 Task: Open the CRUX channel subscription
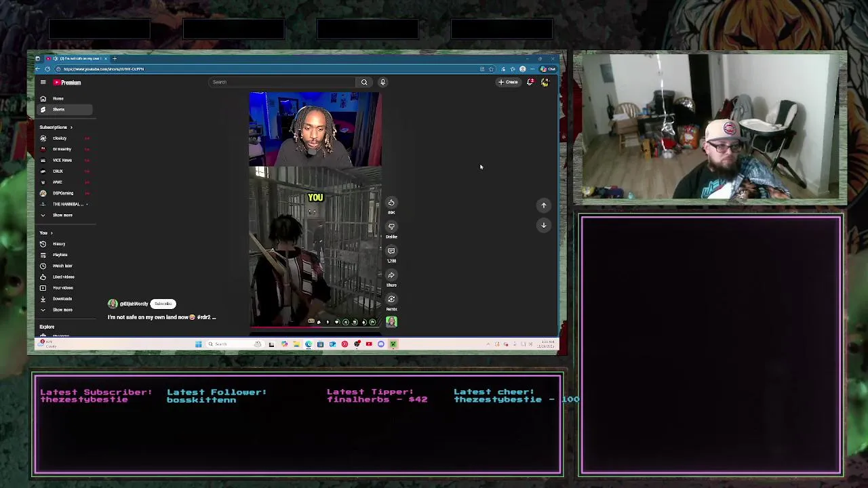point(65,171)
